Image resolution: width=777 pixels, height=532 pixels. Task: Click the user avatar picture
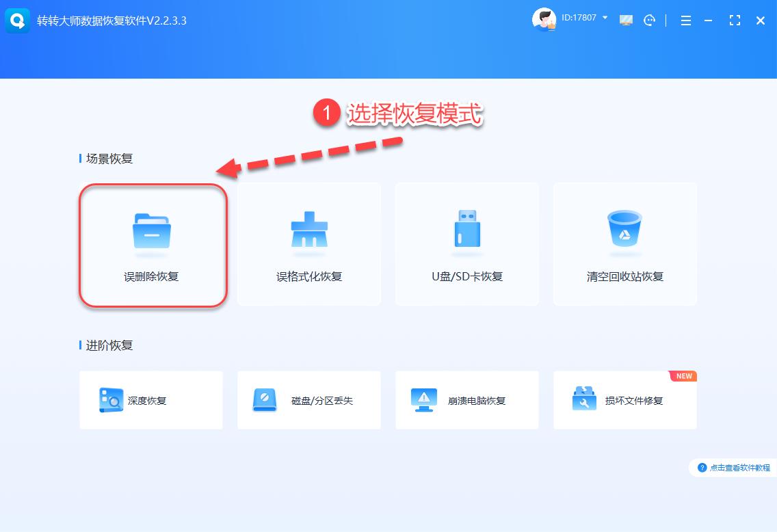[544, 19]
